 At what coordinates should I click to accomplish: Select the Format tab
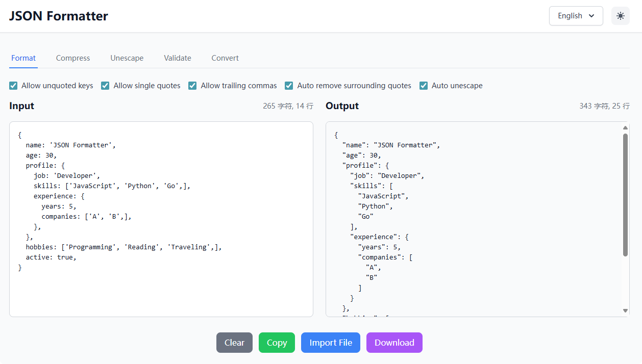(x=23, y=58)
